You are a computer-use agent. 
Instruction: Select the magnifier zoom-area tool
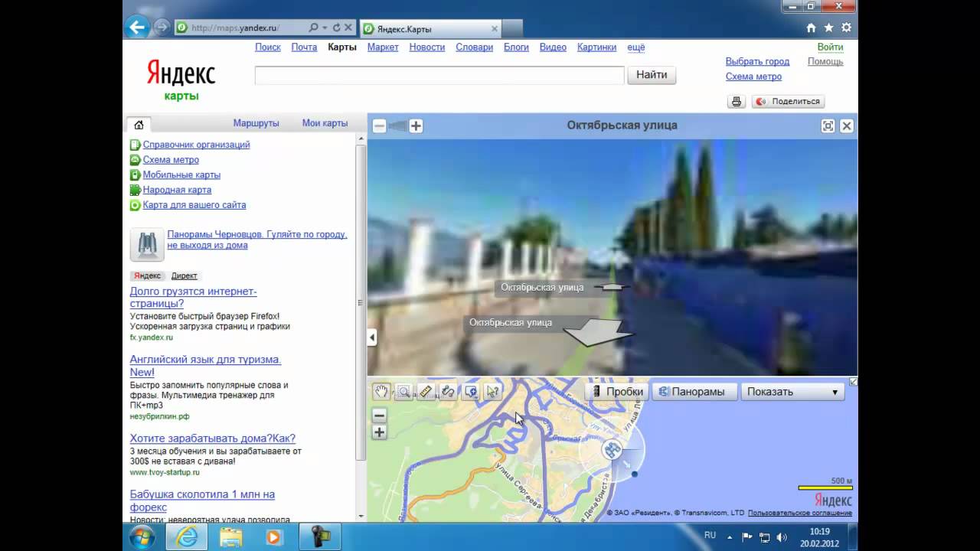point(403,392)
